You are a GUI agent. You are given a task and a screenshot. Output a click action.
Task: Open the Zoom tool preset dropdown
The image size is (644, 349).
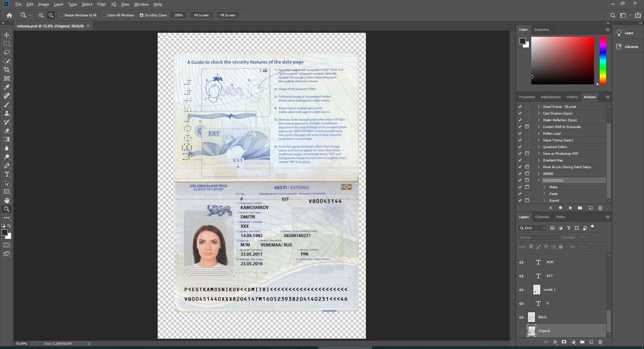click(x=30, y=15)
